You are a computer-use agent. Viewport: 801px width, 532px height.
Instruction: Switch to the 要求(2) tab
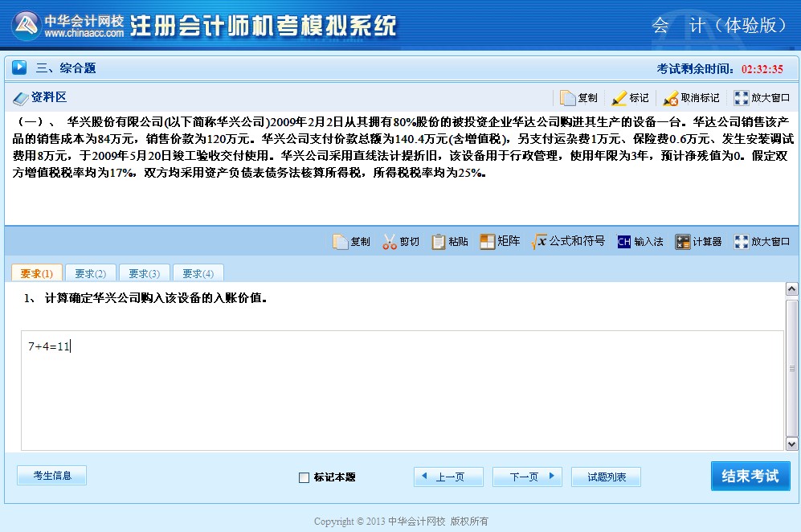(x=90, y=272)
